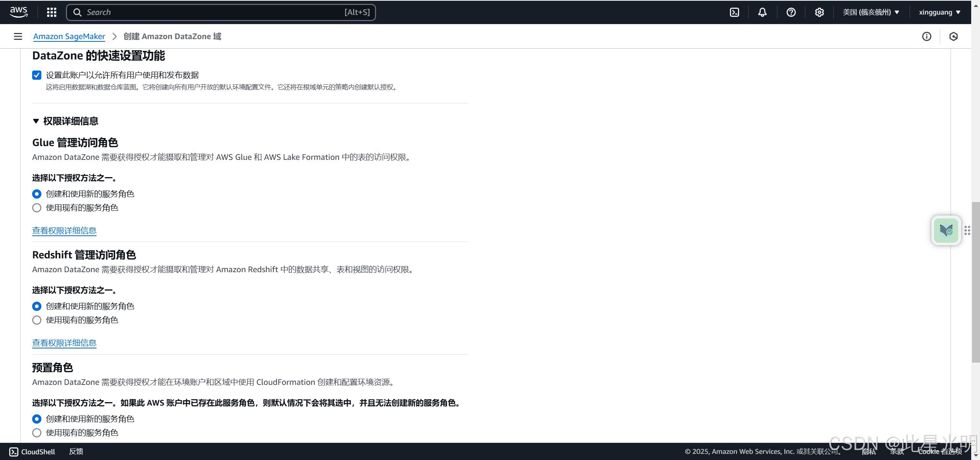Open the xingguang account dropdown
This screenshot has width=980, height=460.
pos(939,12)
